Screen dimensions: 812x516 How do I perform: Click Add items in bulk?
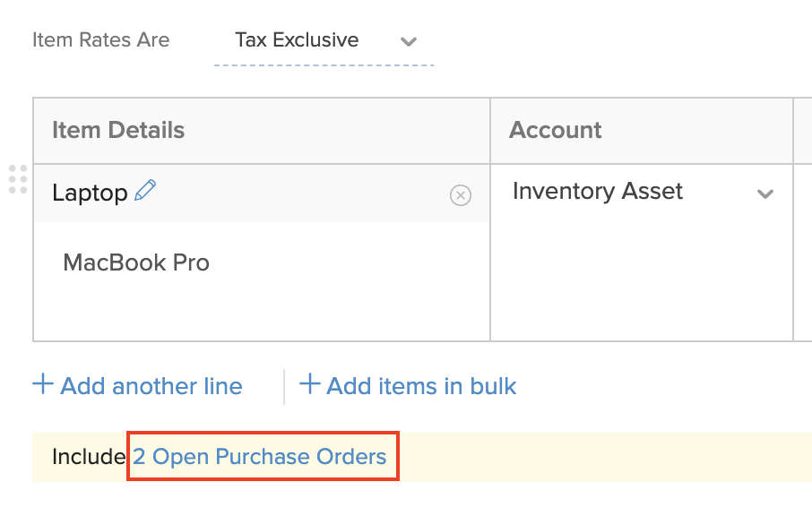click(x=417, y=385)
